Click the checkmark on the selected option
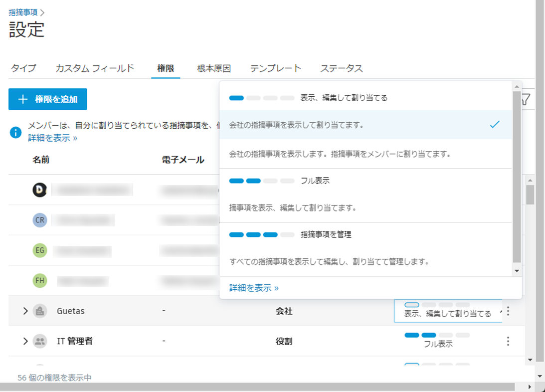 495,124
